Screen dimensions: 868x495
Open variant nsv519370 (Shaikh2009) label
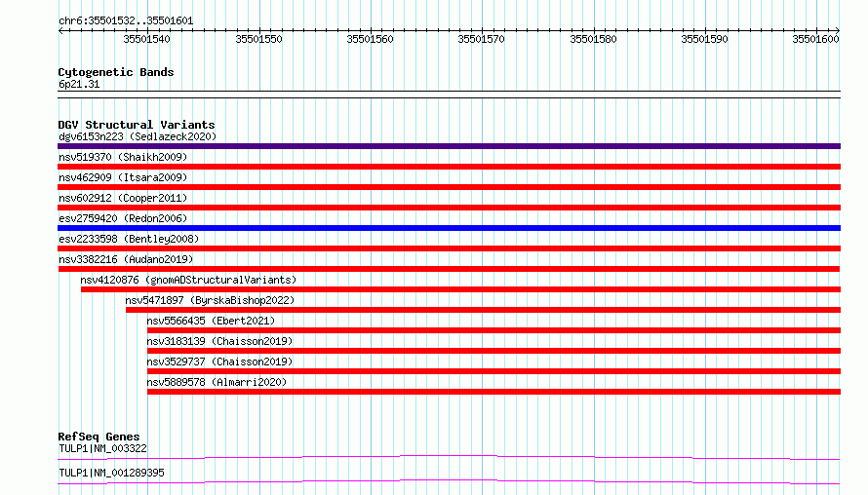[x=123, y=157]
